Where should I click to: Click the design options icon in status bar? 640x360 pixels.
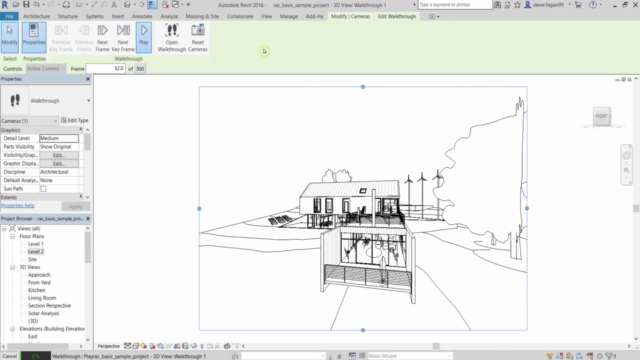click(x=352, y=356)
